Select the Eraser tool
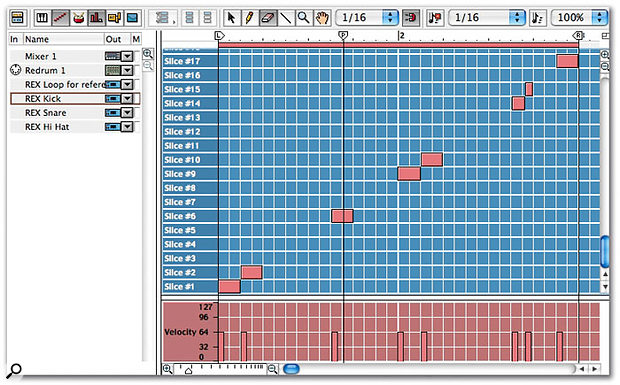Image resolution: width=620 pixels, height=385 pixels. tap(268, 18)
